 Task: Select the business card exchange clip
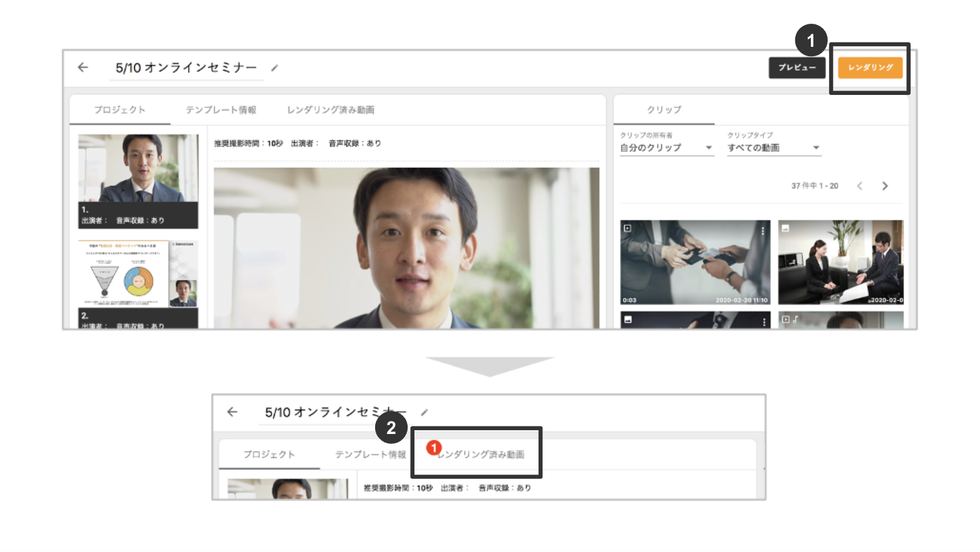[x=695, y=262]
